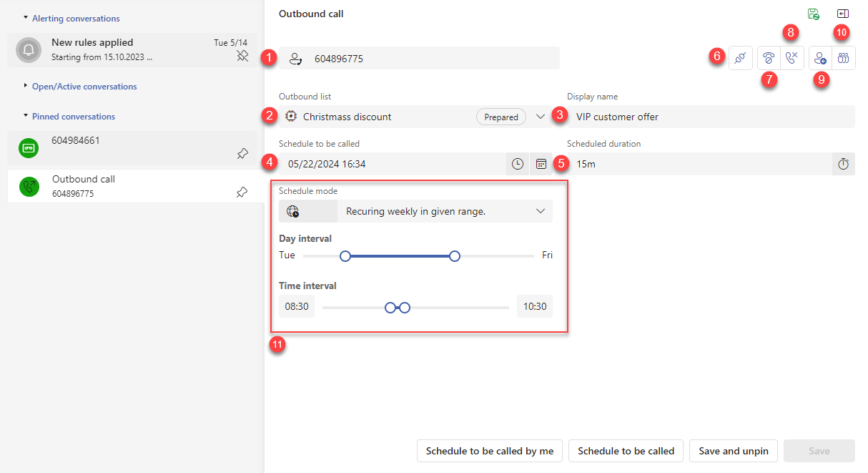The height and width of the screenshot is (473, 868).
Task: Click the Schedule to be called date field
Action: coord(392,164)
